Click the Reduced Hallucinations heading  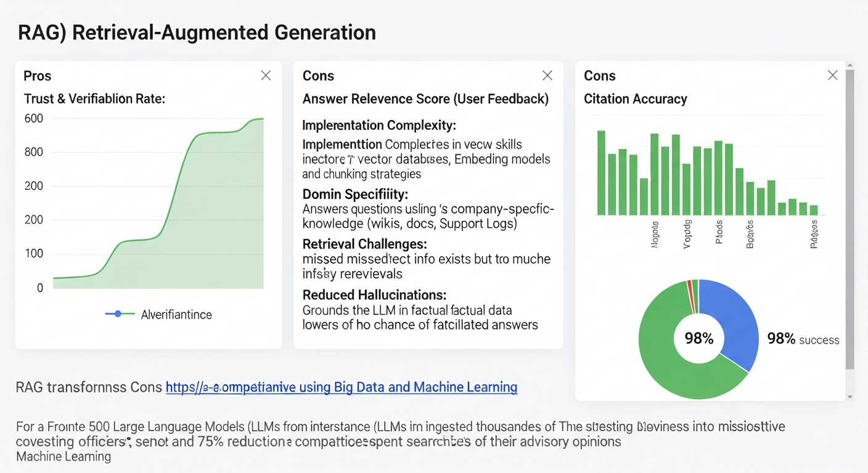point(374,295)
